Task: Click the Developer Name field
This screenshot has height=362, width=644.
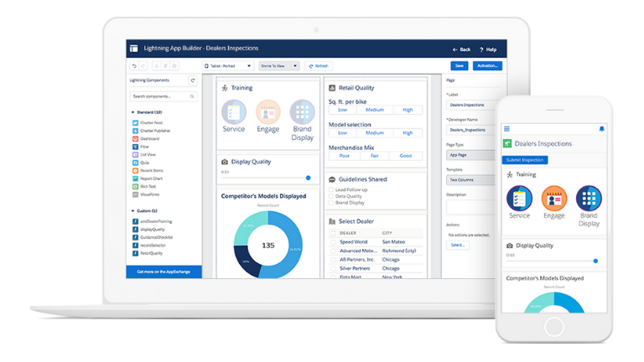Action: tap(470, 130)
